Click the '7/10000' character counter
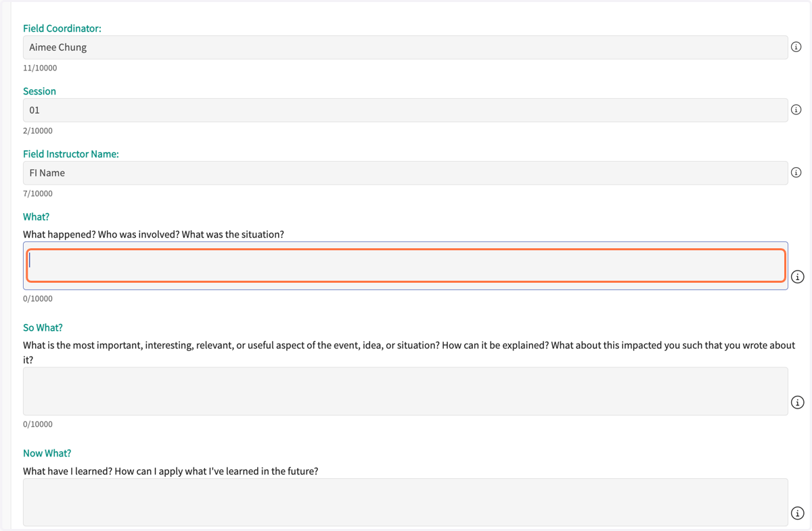Screen dimensions: 812x531 tap(38, 193)
